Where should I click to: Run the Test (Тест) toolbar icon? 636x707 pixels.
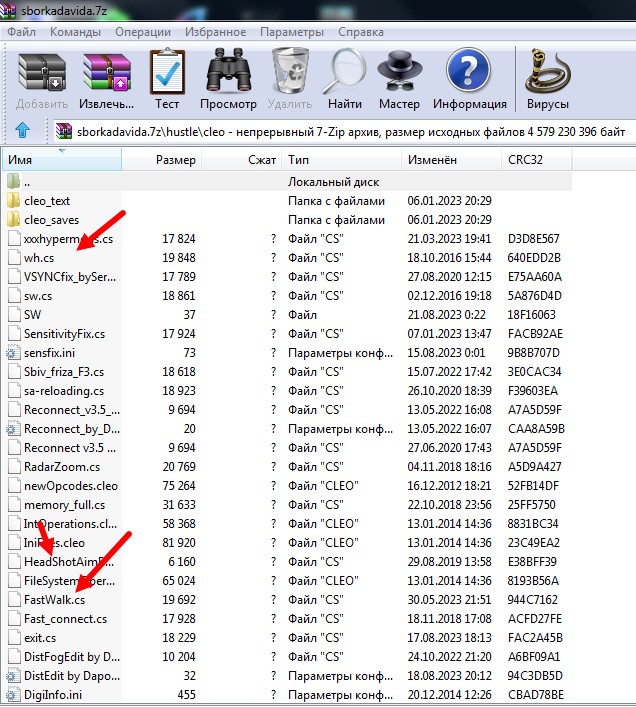coord(167,74)
